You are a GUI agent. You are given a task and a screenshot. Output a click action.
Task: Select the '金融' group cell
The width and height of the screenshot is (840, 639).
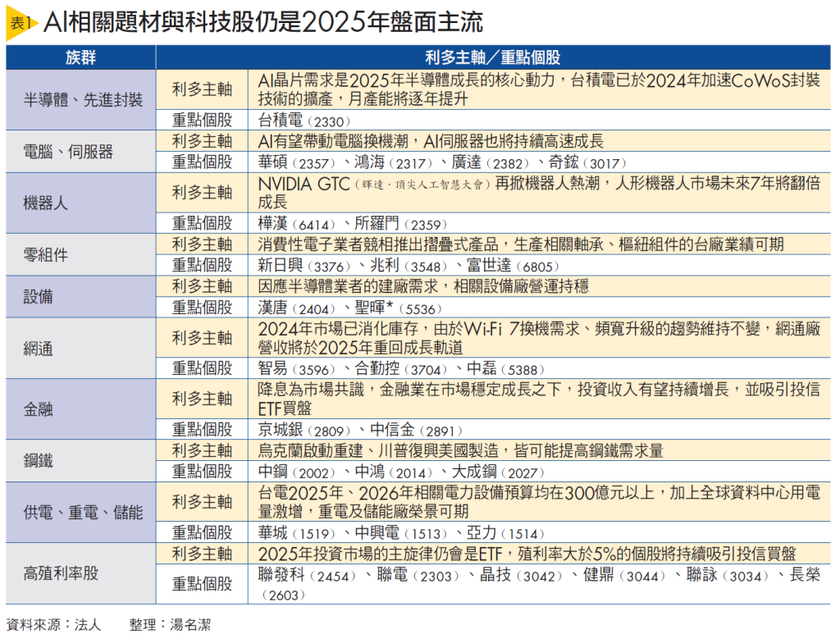[81, 409]
